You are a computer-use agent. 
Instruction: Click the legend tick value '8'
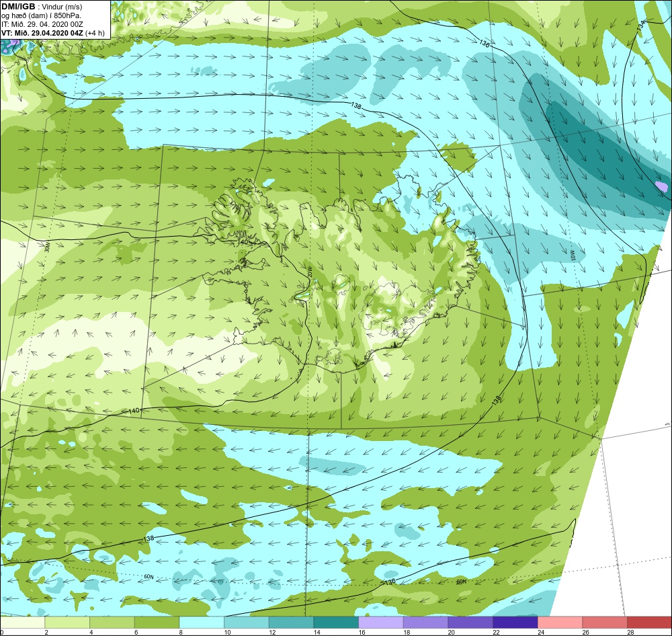tap(181, 632)
